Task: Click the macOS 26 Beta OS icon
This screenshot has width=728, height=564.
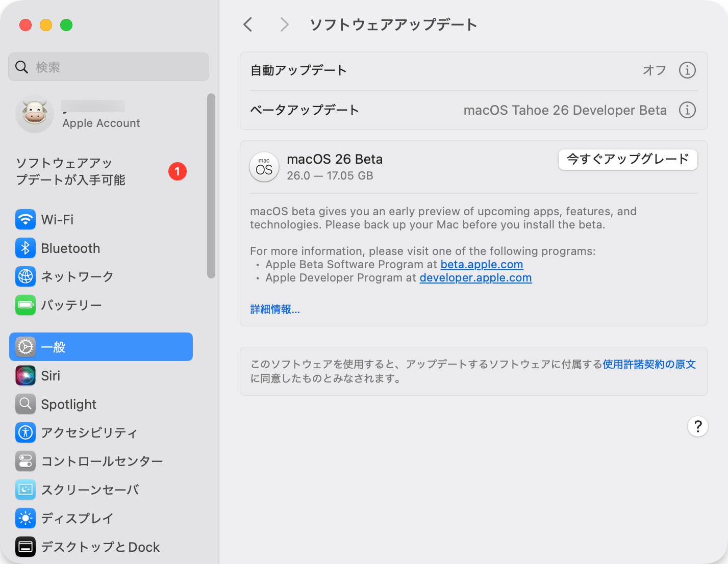Action: coord(264,167)
